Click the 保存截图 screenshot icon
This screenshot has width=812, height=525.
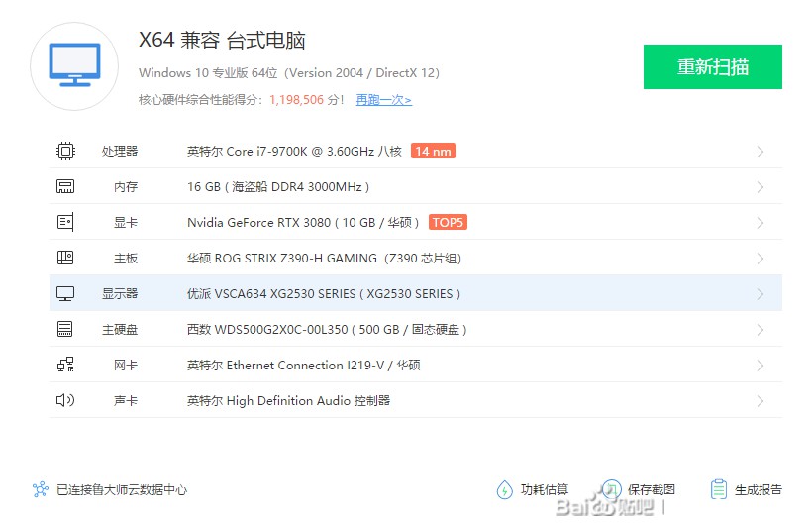[x=612, y=489]
